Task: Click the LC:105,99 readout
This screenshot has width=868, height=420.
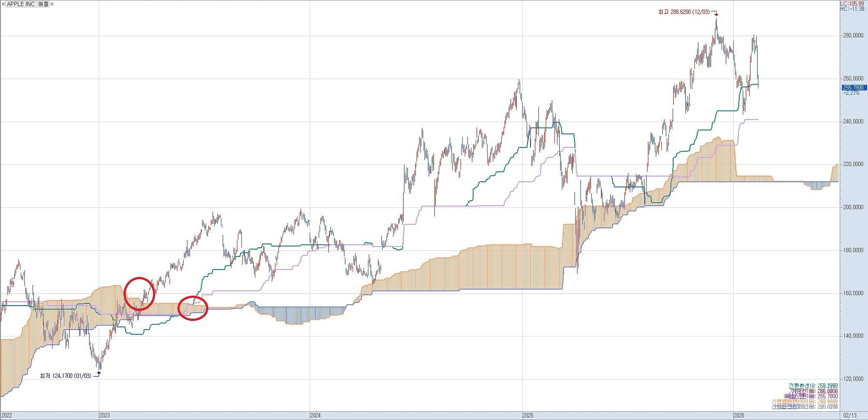Action: pos(852,4)
